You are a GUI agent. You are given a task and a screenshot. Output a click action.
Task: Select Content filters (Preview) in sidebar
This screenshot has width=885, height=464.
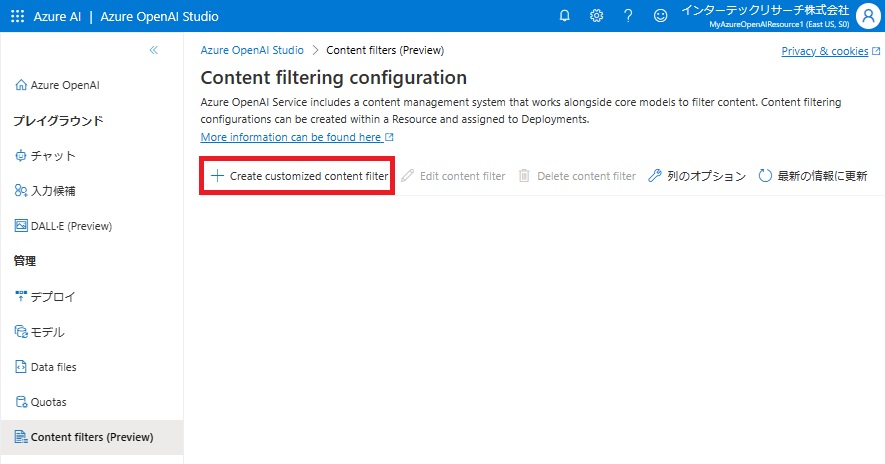click(92, 437)
